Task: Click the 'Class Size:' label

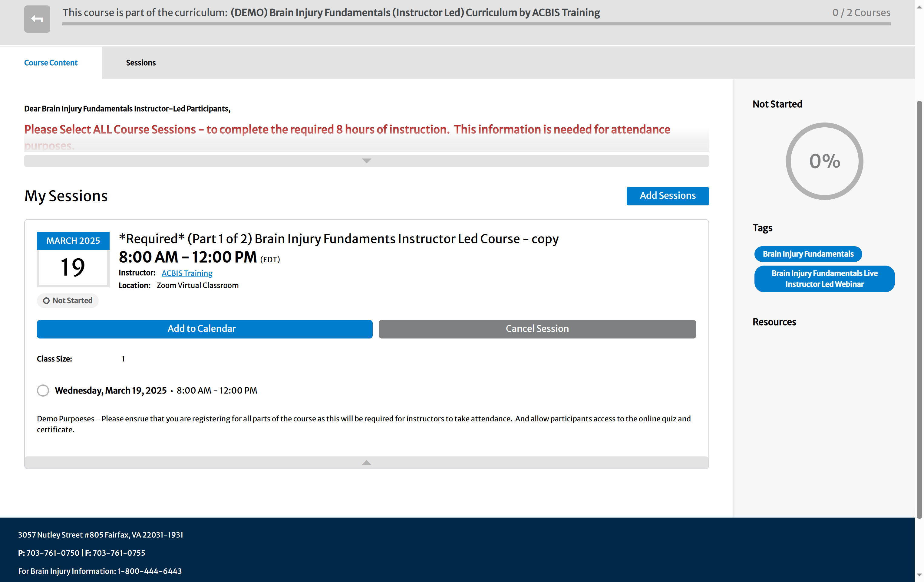Action: click(54, 359)
